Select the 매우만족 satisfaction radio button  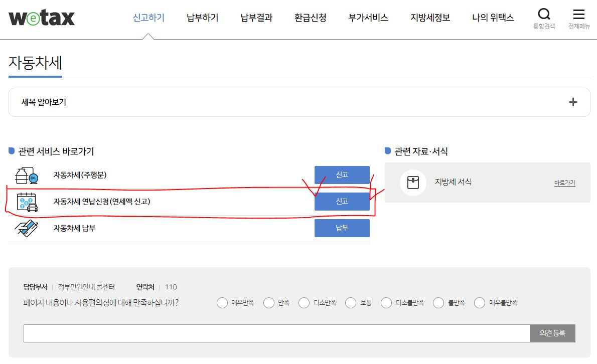pyautogui.click(x=222, y=303)
